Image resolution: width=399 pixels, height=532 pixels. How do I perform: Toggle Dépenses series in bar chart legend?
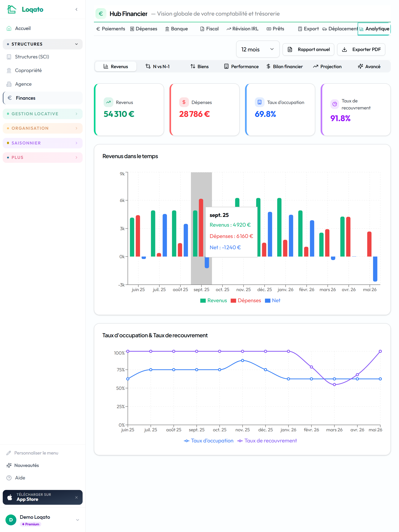[x=245, y=300]
